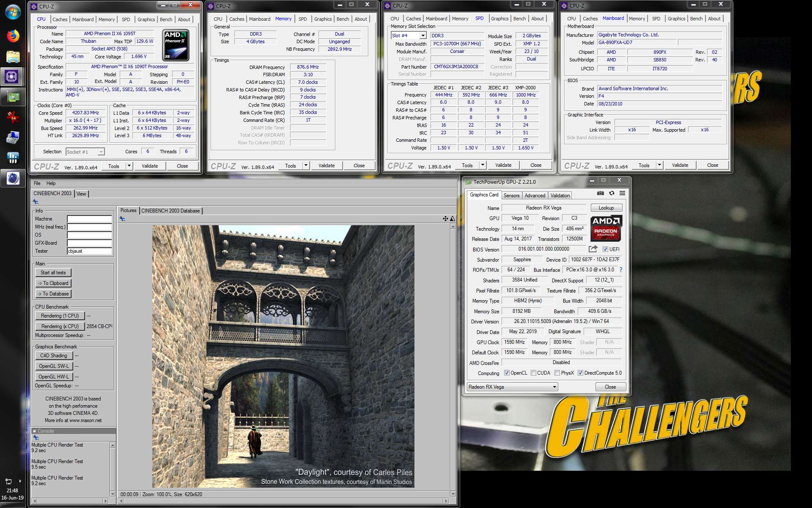Open the Slot #4 memory slot dropdown

point(422,36)
